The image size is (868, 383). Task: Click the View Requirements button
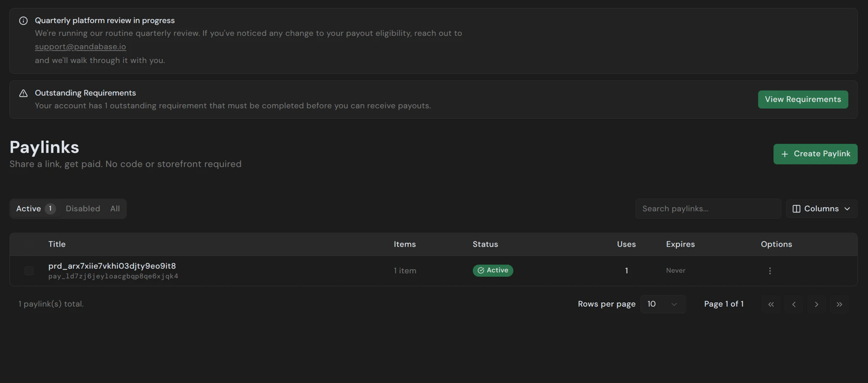pyautogui.click(x=803, y=99)
